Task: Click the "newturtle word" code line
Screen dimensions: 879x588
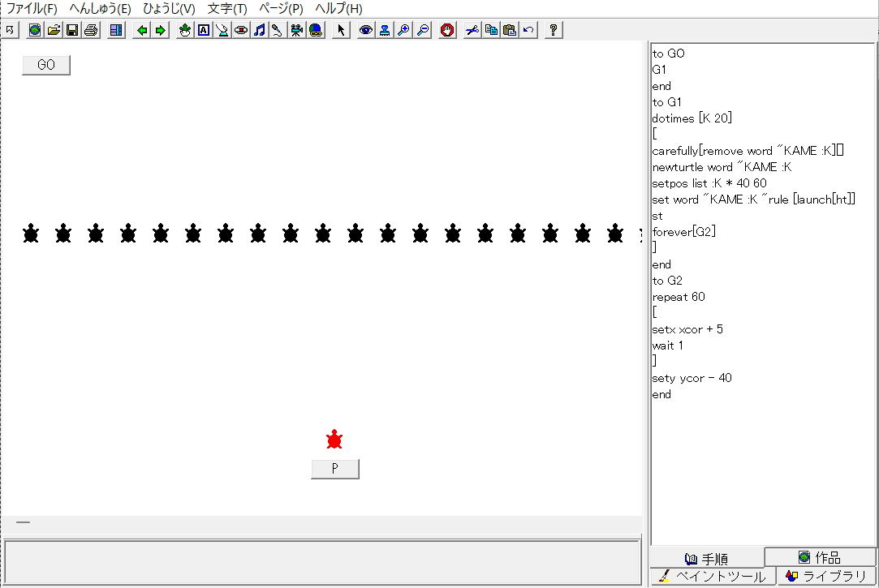Action: point(722,167)
